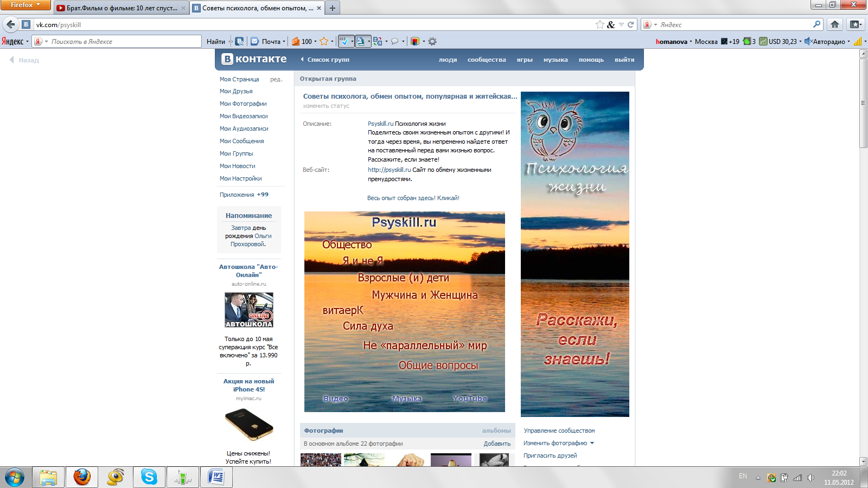Viewport: 868px width, 488px height.
Task: Click the green traffic level 3 icon
Action: point(746,41)
